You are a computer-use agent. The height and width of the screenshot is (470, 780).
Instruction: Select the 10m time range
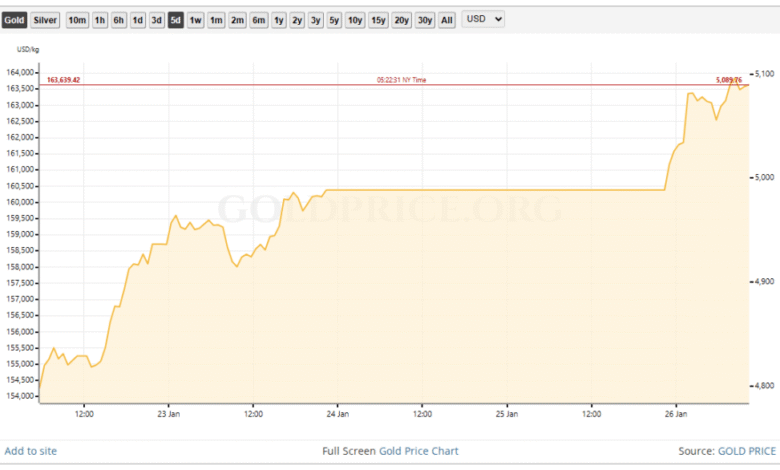[77, 20]
